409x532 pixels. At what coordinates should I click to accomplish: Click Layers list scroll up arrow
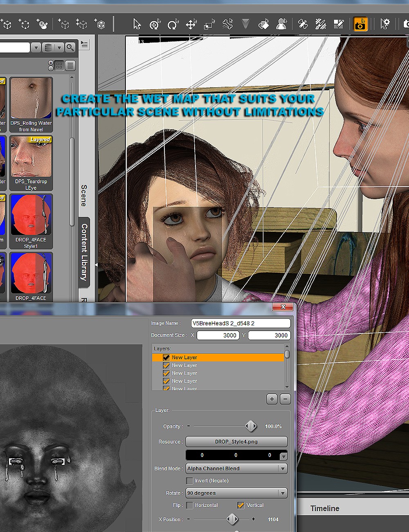[x=287, y=347]
